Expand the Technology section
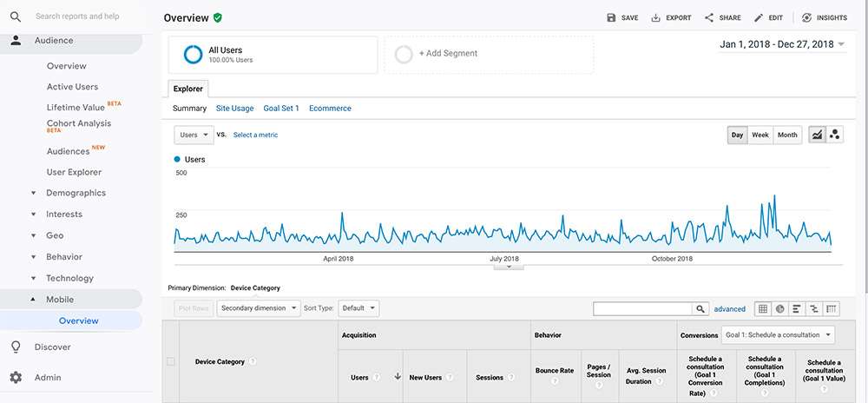 [33, 279]
